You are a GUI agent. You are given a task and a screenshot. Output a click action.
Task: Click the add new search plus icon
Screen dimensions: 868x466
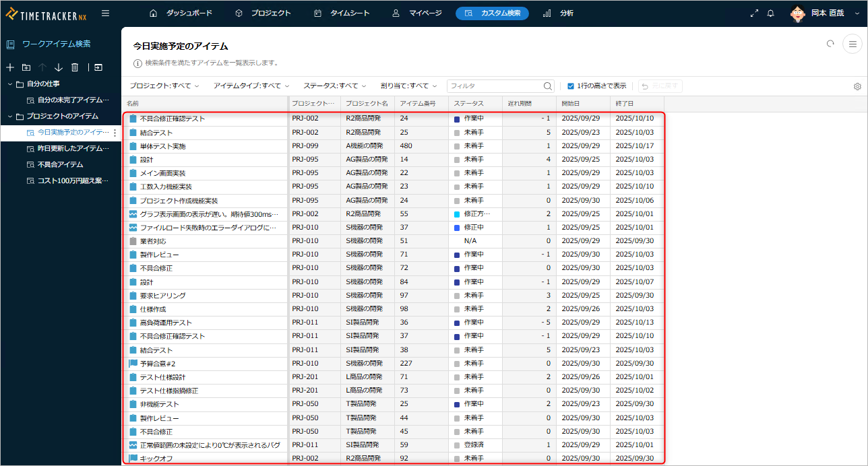tap(10, 67)
